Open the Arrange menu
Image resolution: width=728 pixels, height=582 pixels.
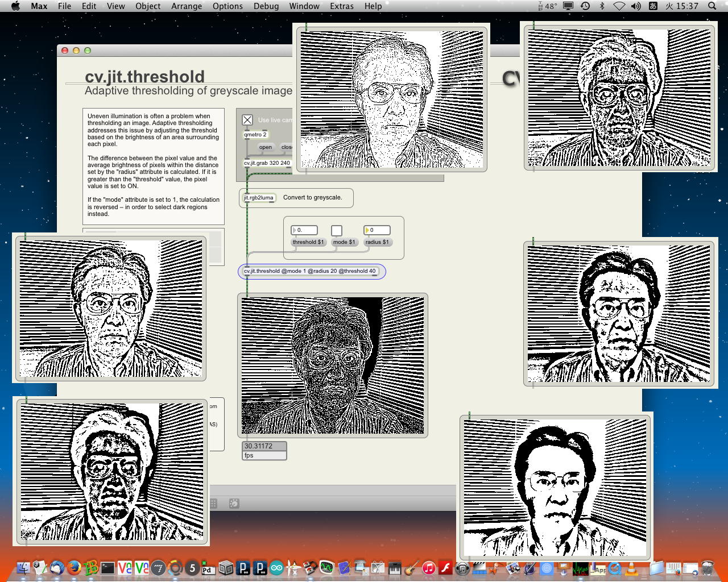click(x=187, y=6)
